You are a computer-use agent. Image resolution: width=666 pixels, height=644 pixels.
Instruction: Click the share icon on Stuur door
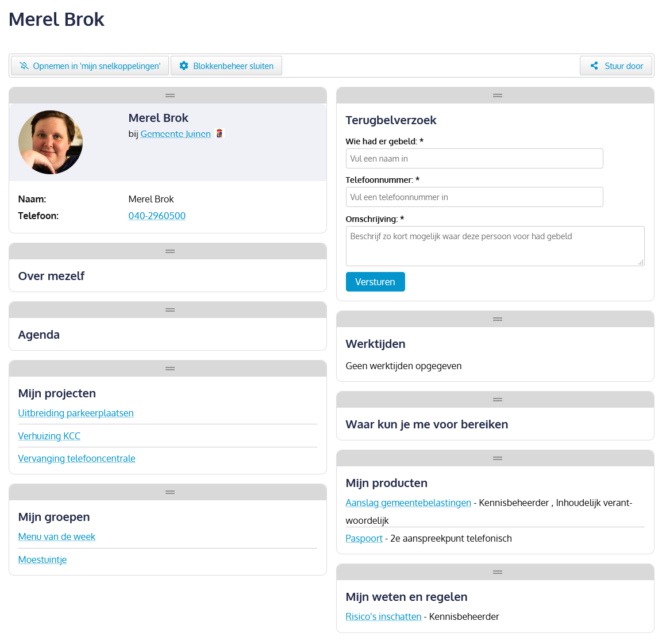[594, 66]
